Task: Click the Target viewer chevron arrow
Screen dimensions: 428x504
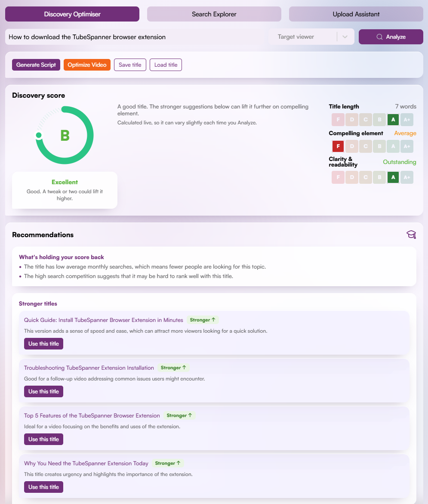Action: (345, 37)
